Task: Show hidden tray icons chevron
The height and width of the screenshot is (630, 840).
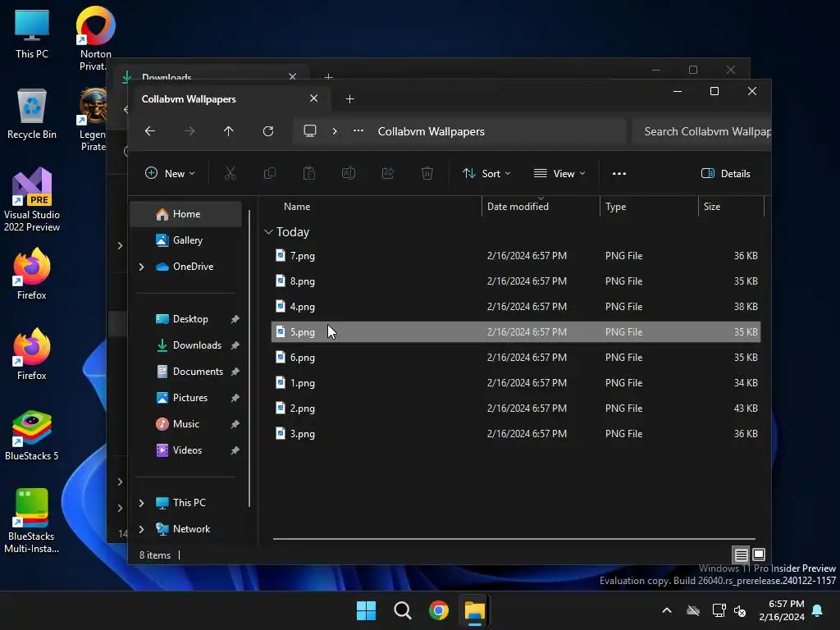Action: pos(667,610)
